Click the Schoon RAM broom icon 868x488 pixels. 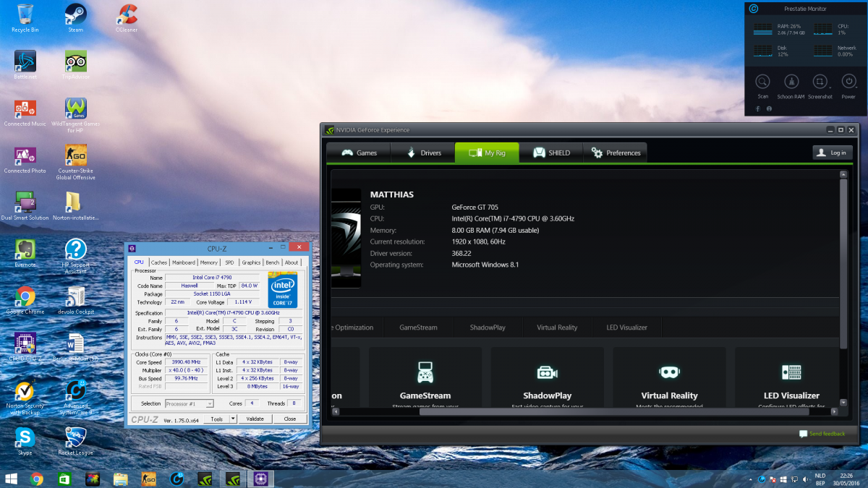pos(791,82)
